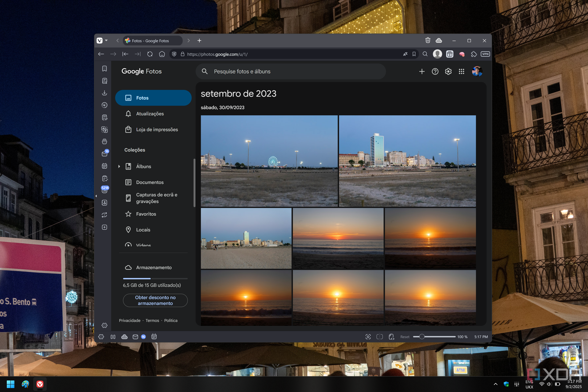The height and width of the screenshot is (392, 588).
Task: Open the Windows Start menu
Action: [11, 384]
